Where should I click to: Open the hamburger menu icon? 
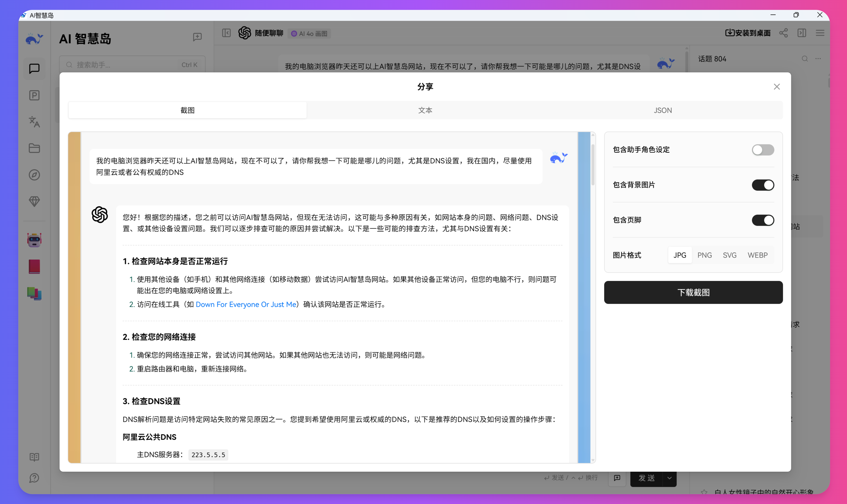pyautogui.click(x=820, y=33)
